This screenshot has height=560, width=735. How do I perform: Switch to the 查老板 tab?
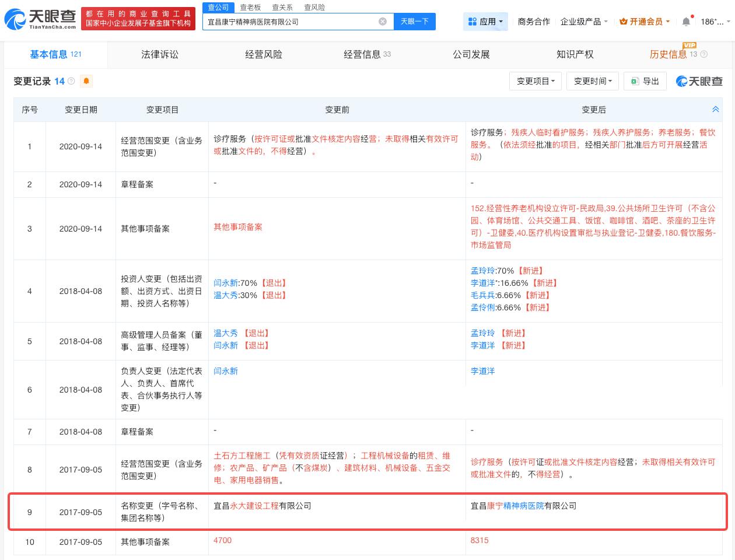click(250, 7)
